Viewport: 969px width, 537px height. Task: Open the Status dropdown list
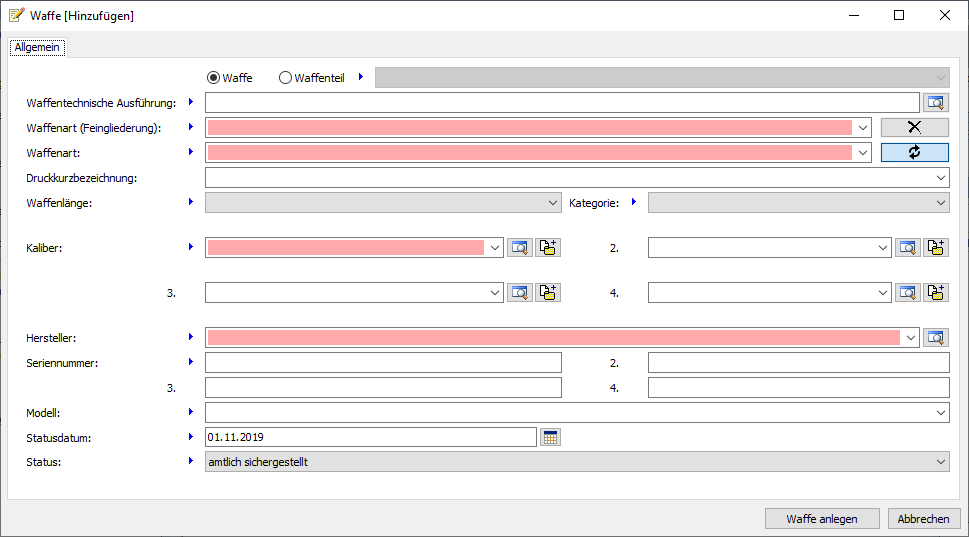point(940,462)
